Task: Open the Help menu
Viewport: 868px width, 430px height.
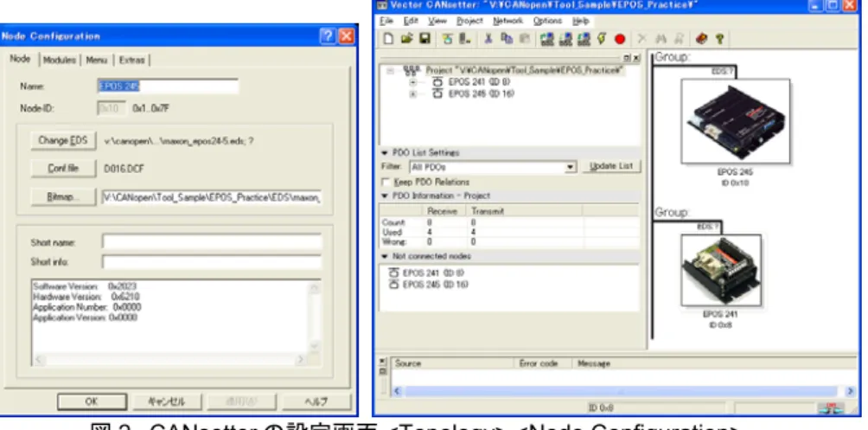Action: 581,21
